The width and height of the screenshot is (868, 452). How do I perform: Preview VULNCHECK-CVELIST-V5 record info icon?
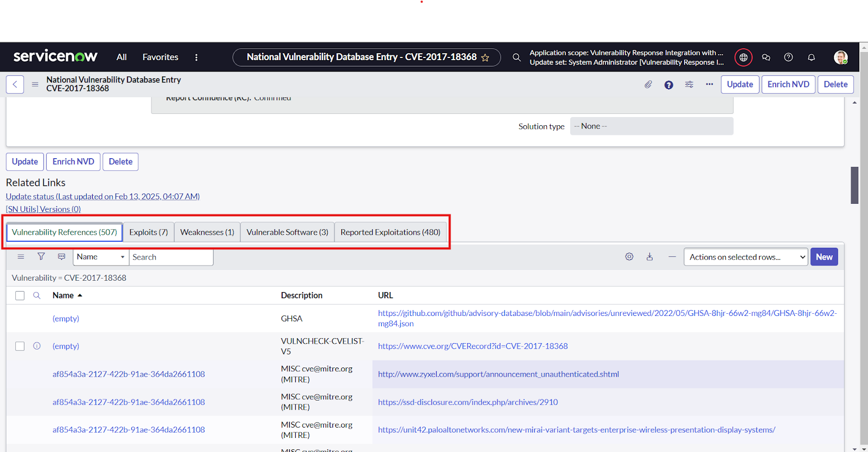point(37,346)
